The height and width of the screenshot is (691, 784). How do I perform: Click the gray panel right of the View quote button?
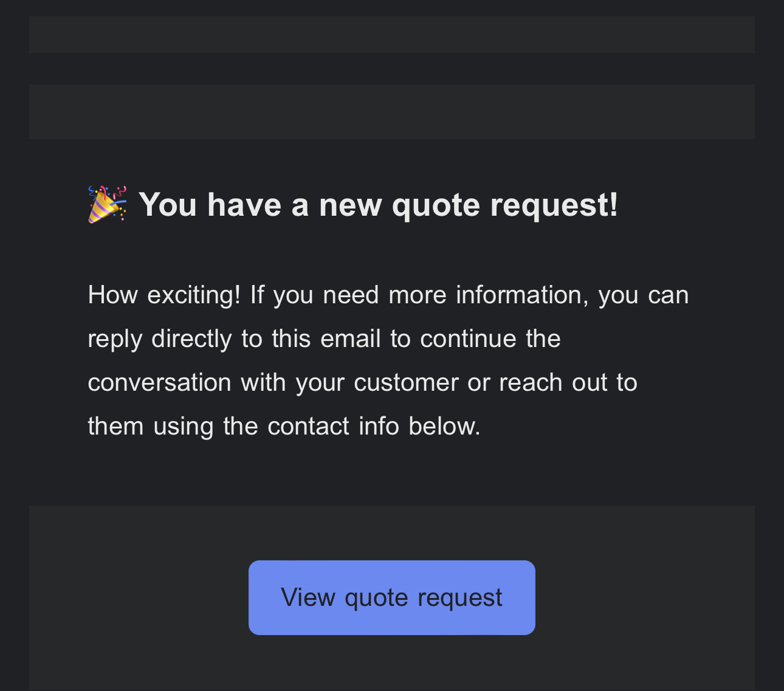tap(645, 598)
